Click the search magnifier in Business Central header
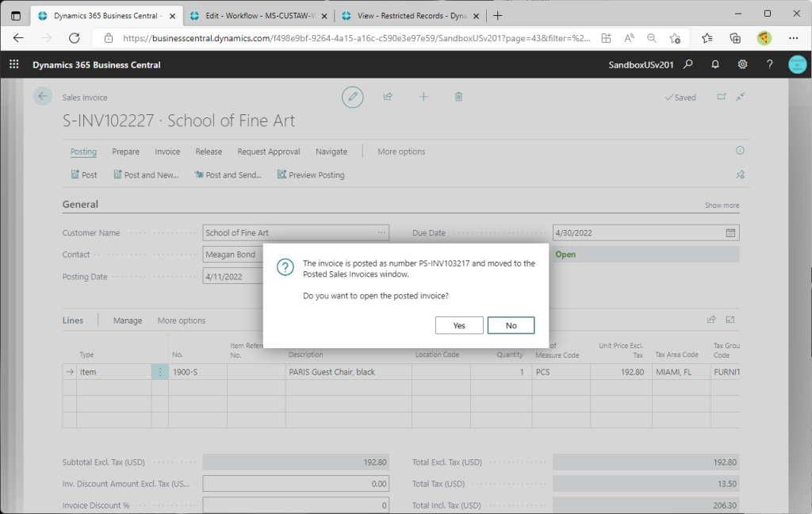The image size is (812, 514). coord(688,64)
